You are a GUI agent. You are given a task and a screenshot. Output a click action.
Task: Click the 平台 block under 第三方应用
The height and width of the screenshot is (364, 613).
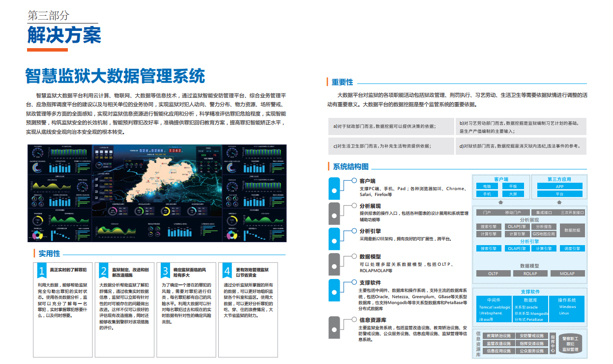559,194
